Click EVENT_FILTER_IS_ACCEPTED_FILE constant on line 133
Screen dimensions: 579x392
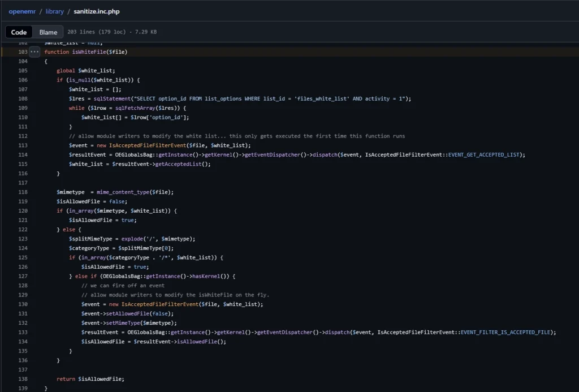click(505, 332)
